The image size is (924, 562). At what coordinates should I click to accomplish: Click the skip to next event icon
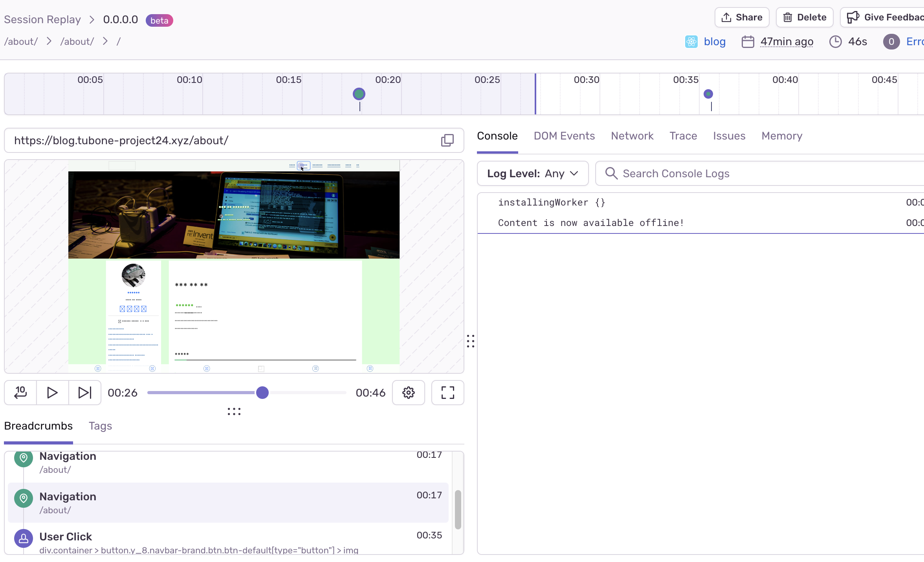pos(84,392)
